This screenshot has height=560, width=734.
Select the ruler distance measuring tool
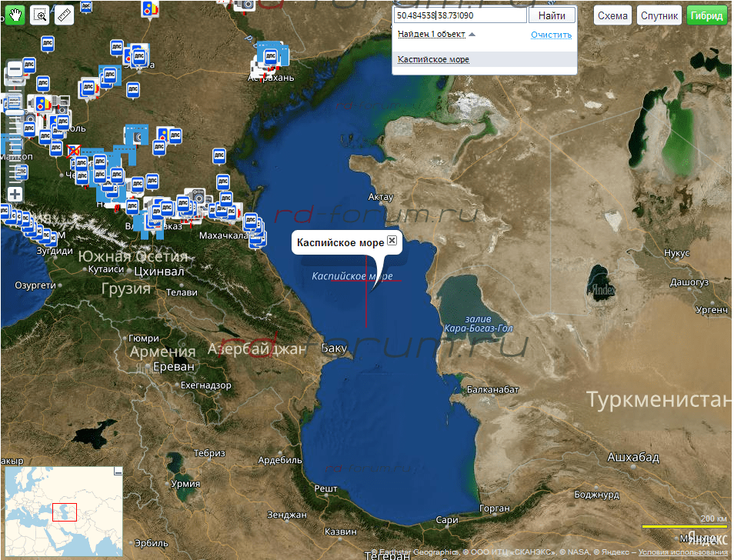tap(65, 14)
